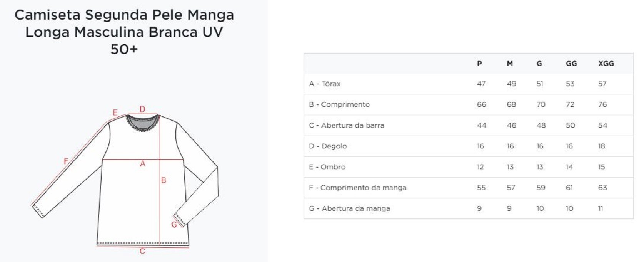Click the red letter C below the hem
Image resolution: width=644 pixels, height=262 pixels.
tap(142, 251)
